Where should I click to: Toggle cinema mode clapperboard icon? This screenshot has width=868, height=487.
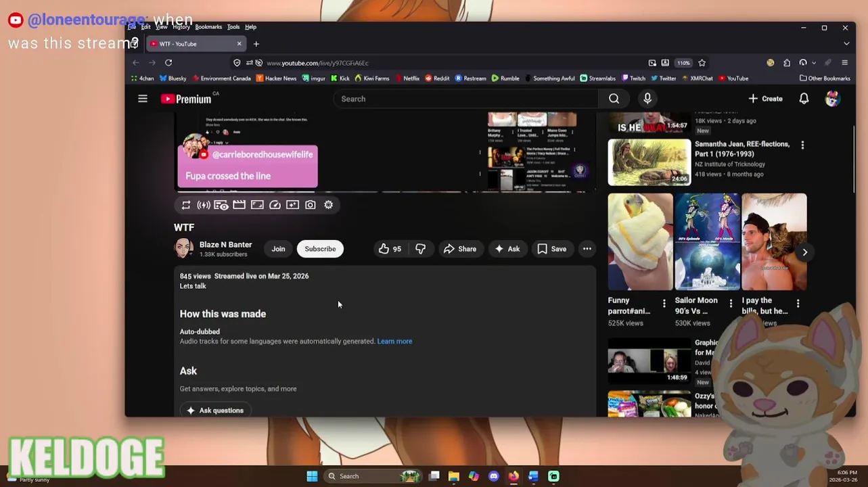(239, 205)
